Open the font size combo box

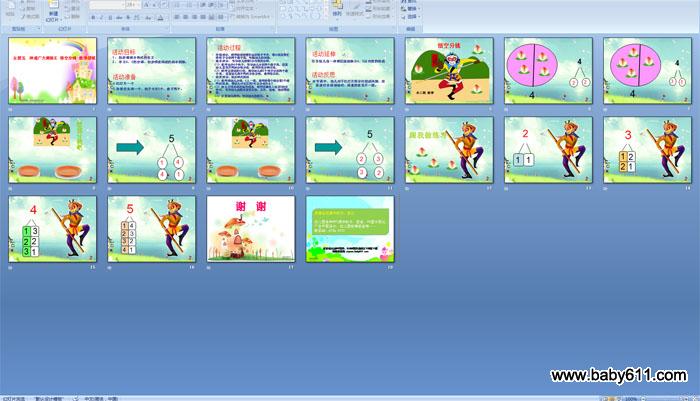133,5
